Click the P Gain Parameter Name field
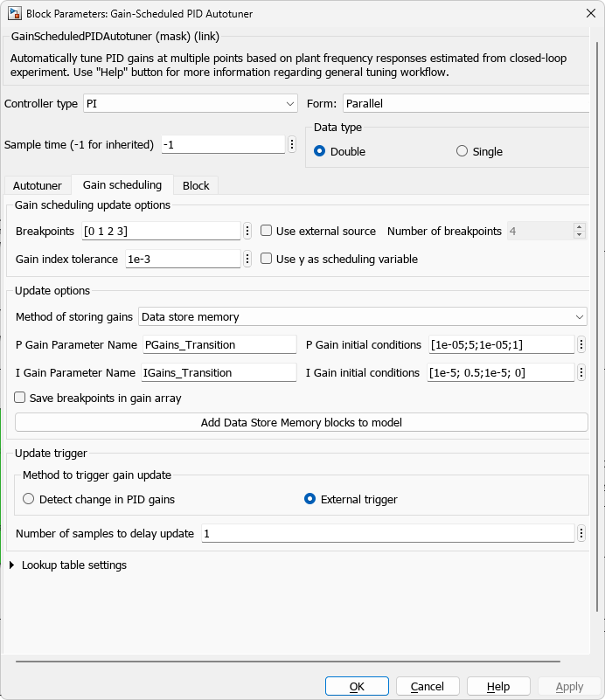Image resolution: width=605 pixels, height=700 pixels. coord(219,344)
